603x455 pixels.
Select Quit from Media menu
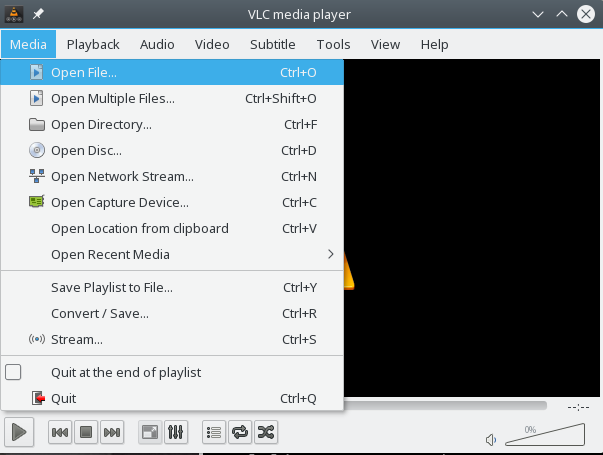172,398
